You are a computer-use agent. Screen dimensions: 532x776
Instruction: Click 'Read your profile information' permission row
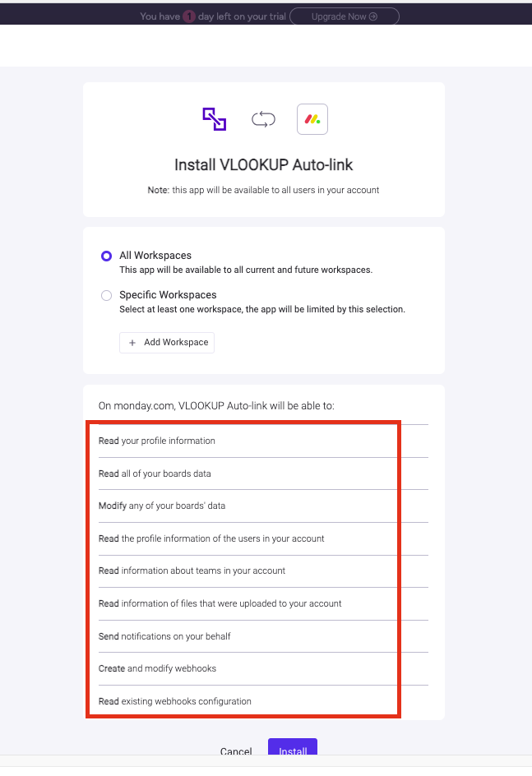[x=263, y=441]
